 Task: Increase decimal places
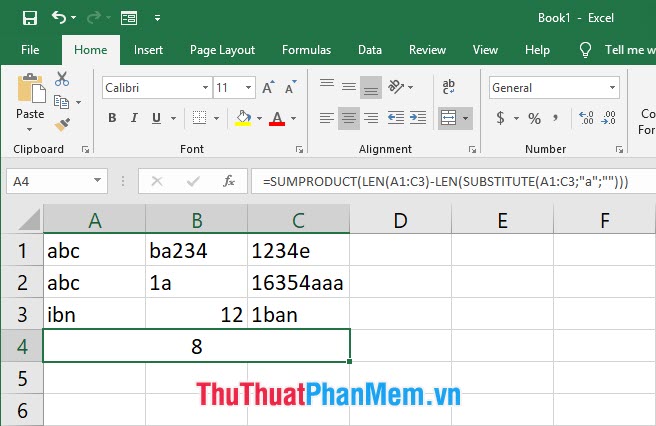[x=586, y=118]
